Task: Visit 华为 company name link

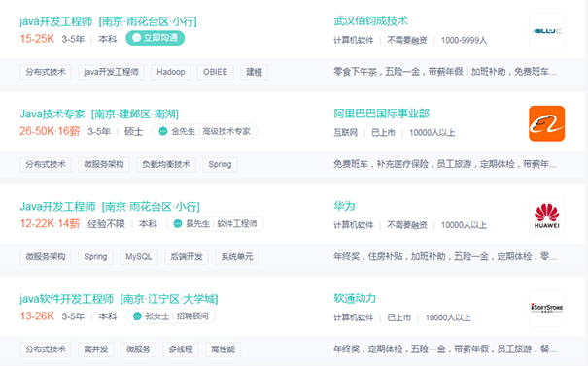Action: (x=344, y=206)
